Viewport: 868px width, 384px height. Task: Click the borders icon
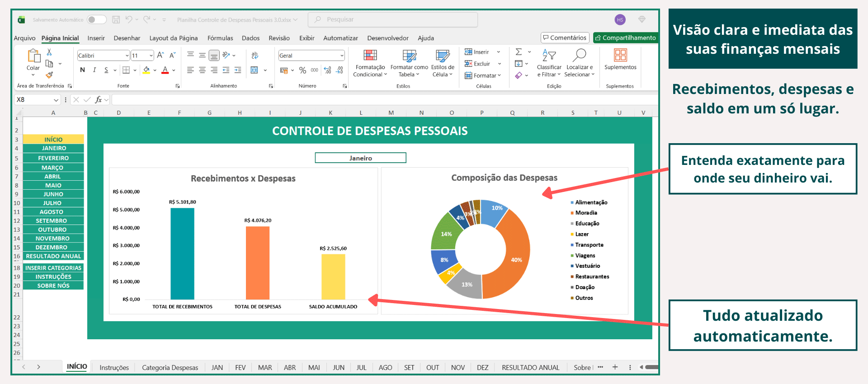[x=126, y=70]
